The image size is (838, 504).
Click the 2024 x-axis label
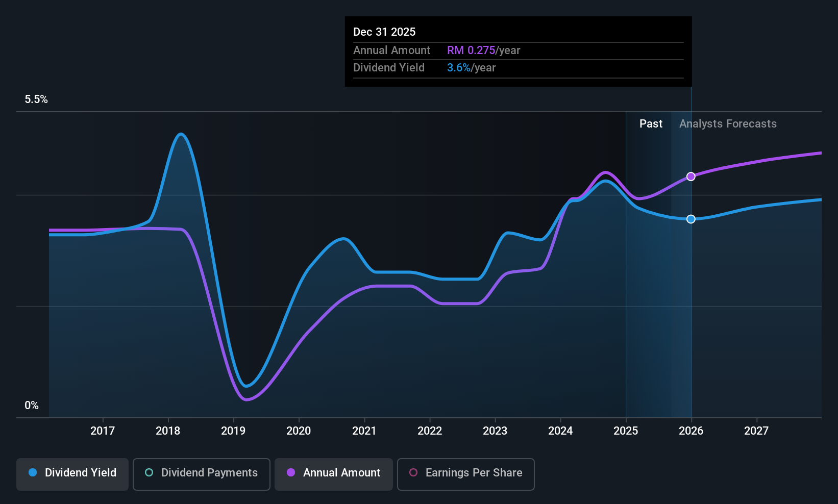click(560, 431)
